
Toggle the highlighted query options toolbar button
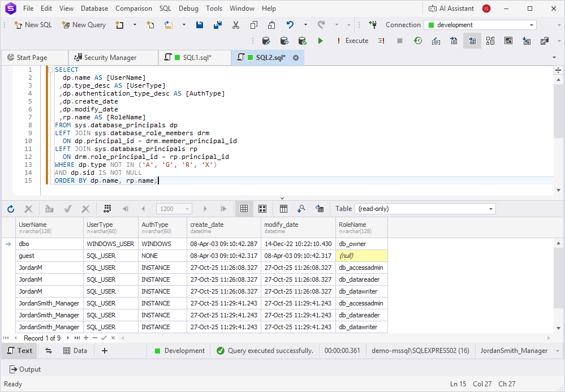(472, 41)
